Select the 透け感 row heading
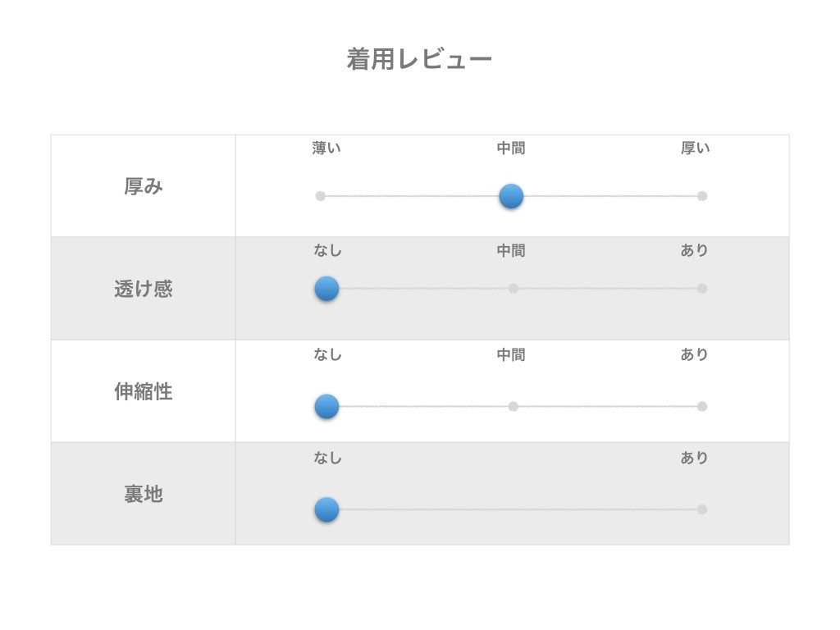 [x=144, y=290]
